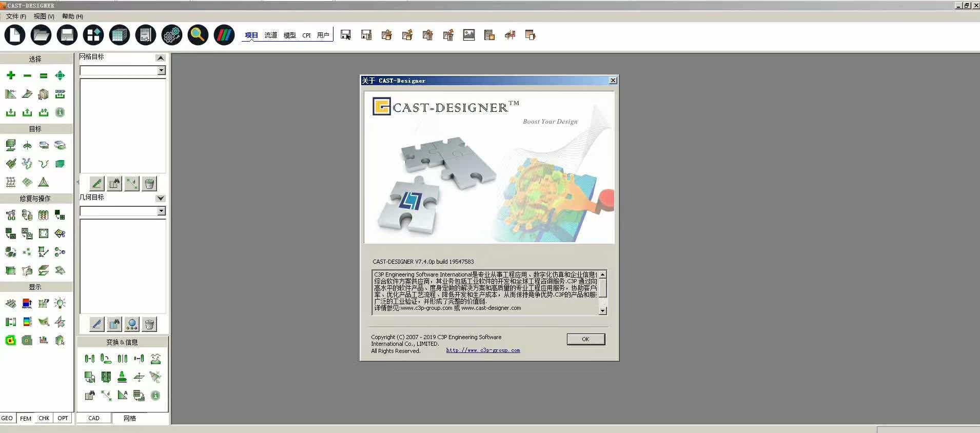This screenshot has width=980, height=433.
Task: Click the first save-with-cursor icon in toolbar
Action: coord(346,35)
